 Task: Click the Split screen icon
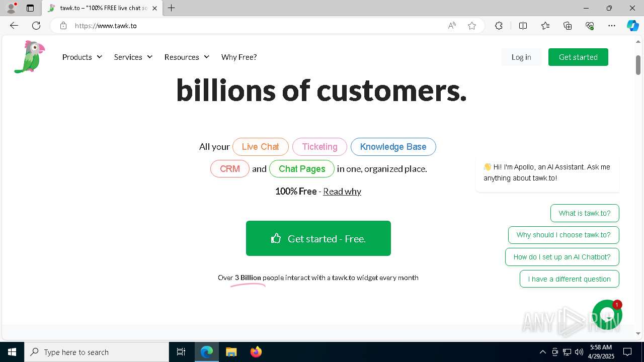tap(523, 26)
